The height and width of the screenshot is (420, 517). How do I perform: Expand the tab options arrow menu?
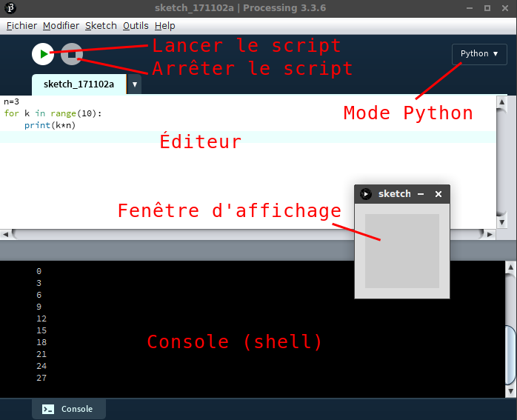tap(134, 84)
